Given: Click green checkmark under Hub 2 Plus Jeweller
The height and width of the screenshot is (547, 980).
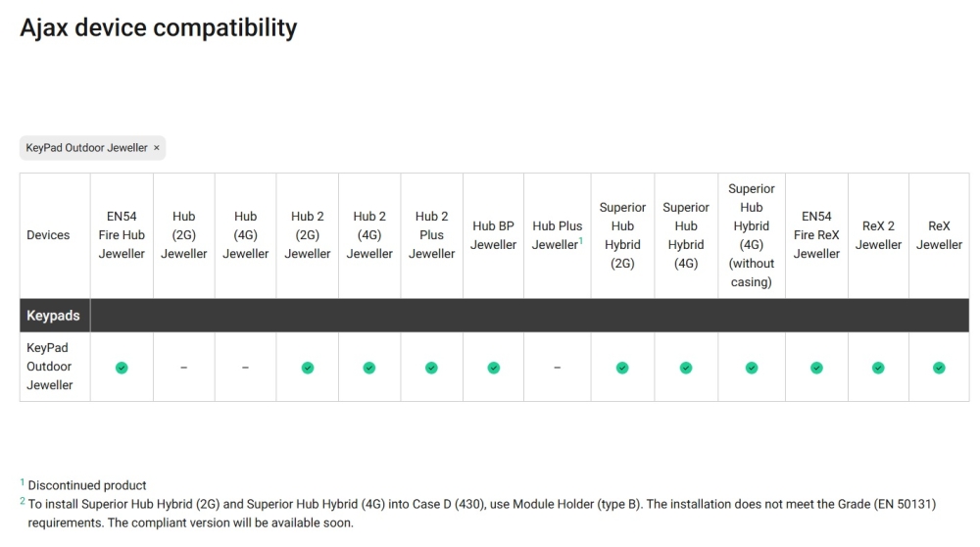Looking at the screenshot, I should tap(431, 368).
